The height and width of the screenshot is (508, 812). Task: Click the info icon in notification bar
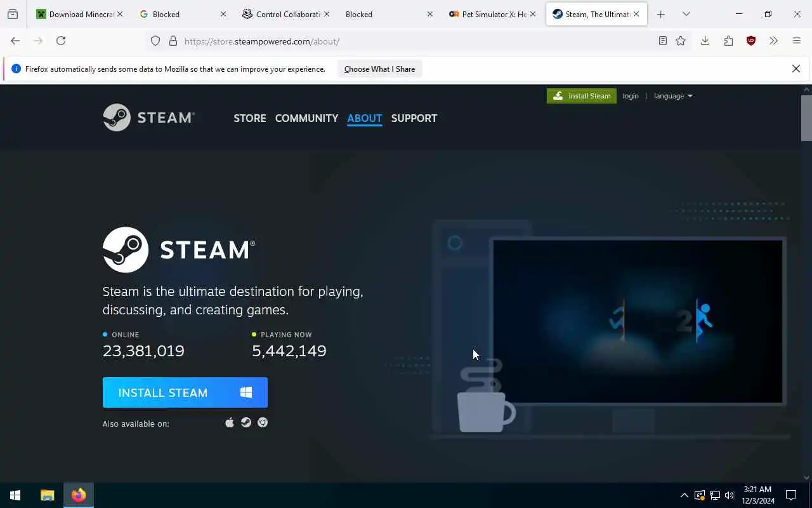(x=16, y=69)
